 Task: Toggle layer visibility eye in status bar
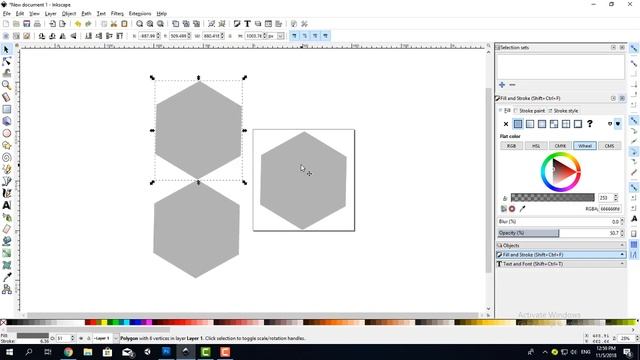click(x=81, y=338)
